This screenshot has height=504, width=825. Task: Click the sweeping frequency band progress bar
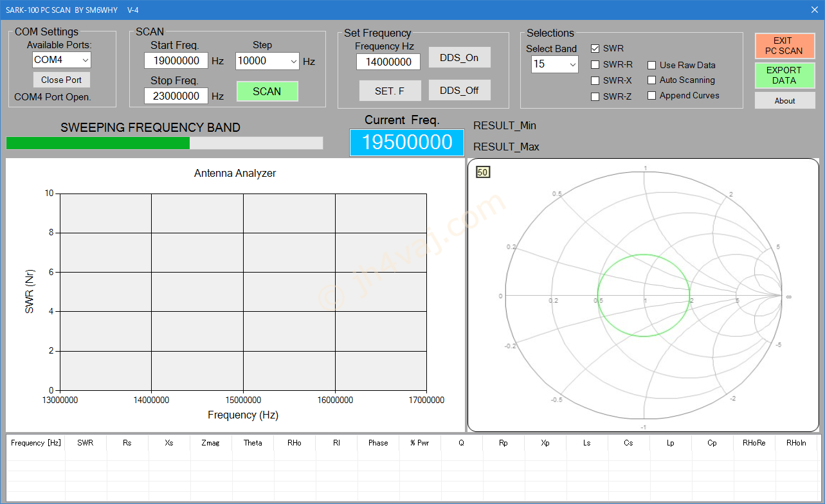click(165, 143)
